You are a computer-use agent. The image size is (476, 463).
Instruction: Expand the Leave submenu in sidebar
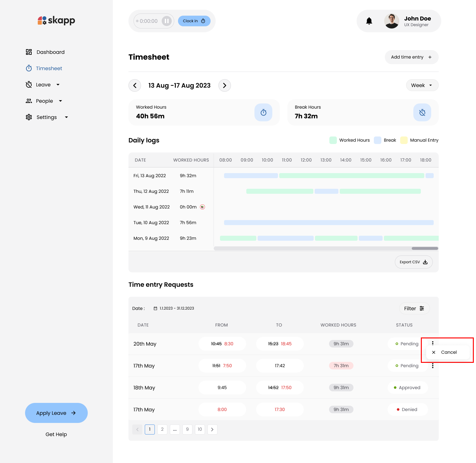[58, 85]
